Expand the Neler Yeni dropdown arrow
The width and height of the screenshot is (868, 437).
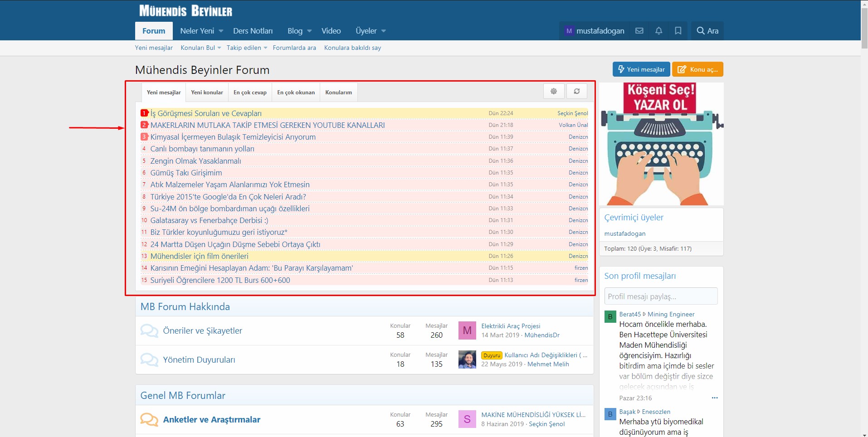pyautogui.click(x=221, y=31)
